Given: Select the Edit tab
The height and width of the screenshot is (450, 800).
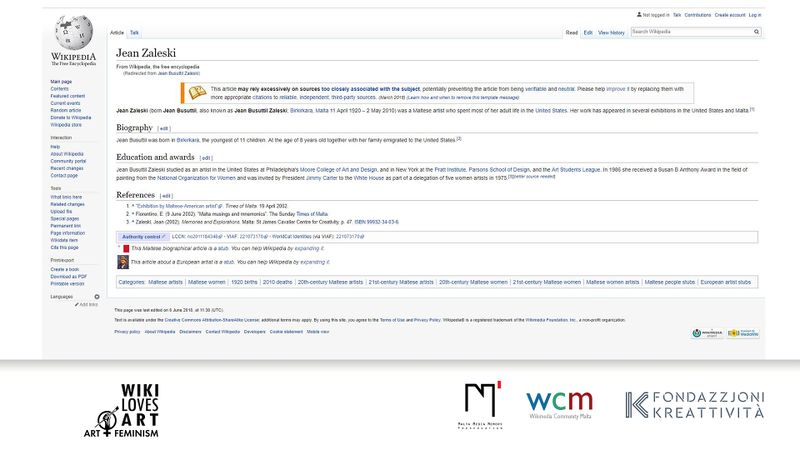Looking at the screenshot, I should pos(588,32).
